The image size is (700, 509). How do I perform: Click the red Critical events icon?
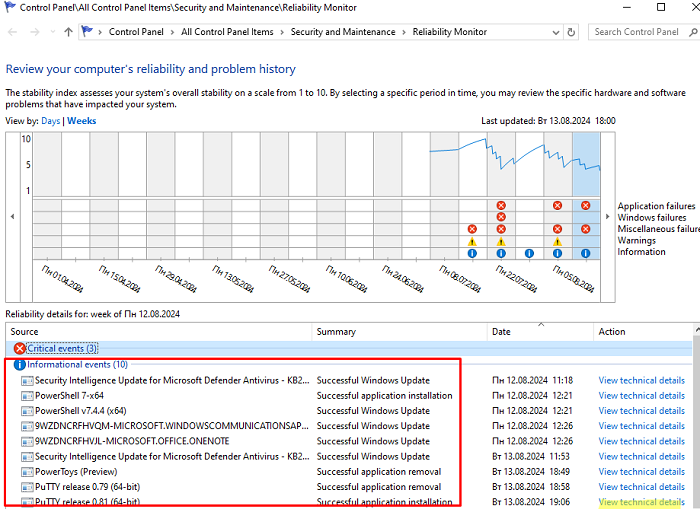(20, 348)
